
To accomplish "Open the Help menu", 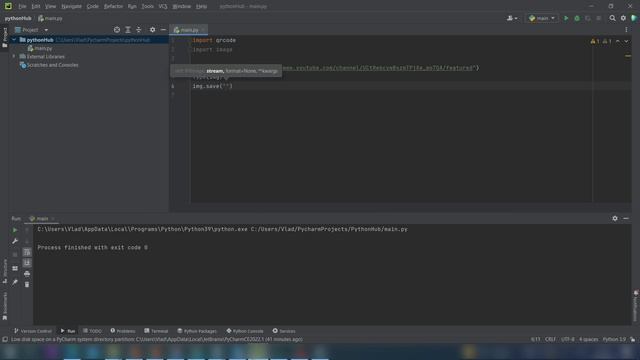I will point(201,7).
